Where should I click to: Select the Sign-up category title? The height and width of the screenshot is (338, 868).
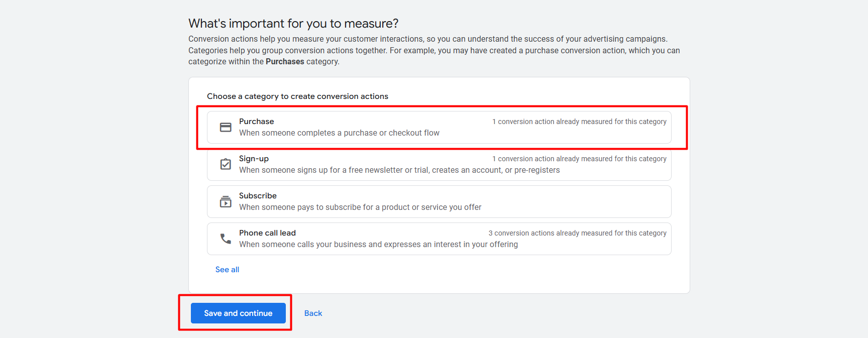(254, 159)
